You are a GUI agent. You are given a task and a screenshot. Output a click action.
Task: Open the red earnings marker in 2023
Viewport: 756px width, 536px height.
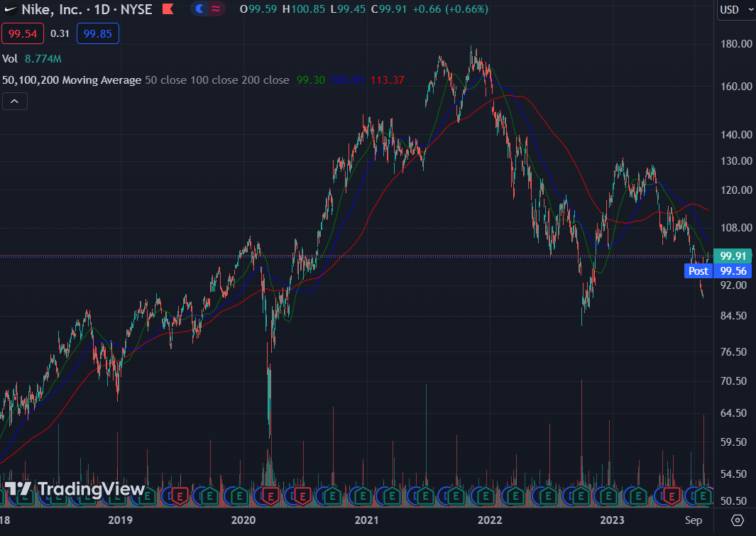coord(671,496)
